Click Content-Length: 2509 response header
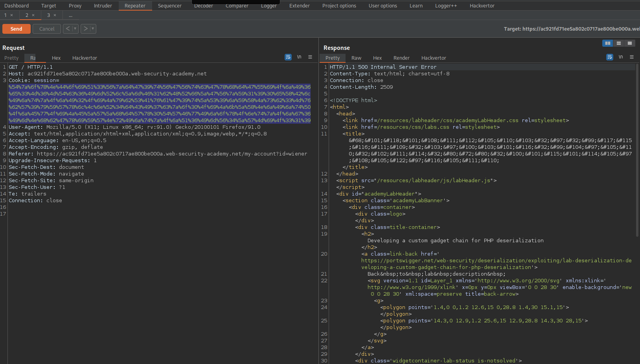640x364 pixels. 361,87
